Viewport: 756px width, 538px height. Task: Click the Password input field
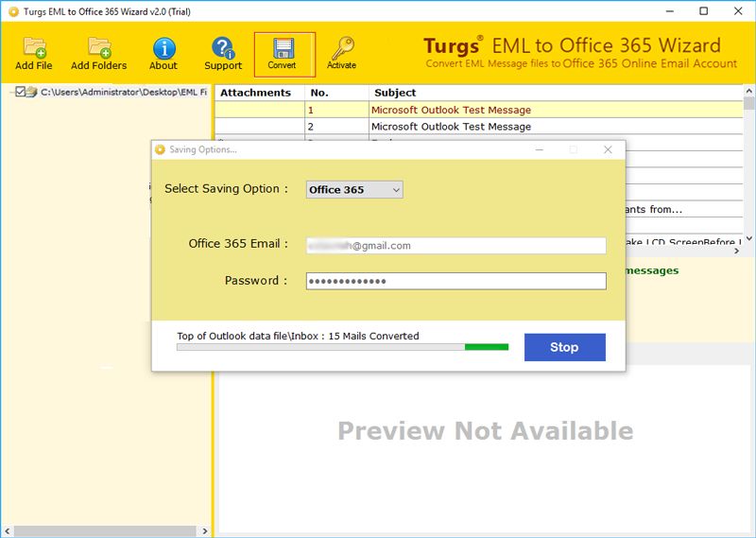click(456, 281)
